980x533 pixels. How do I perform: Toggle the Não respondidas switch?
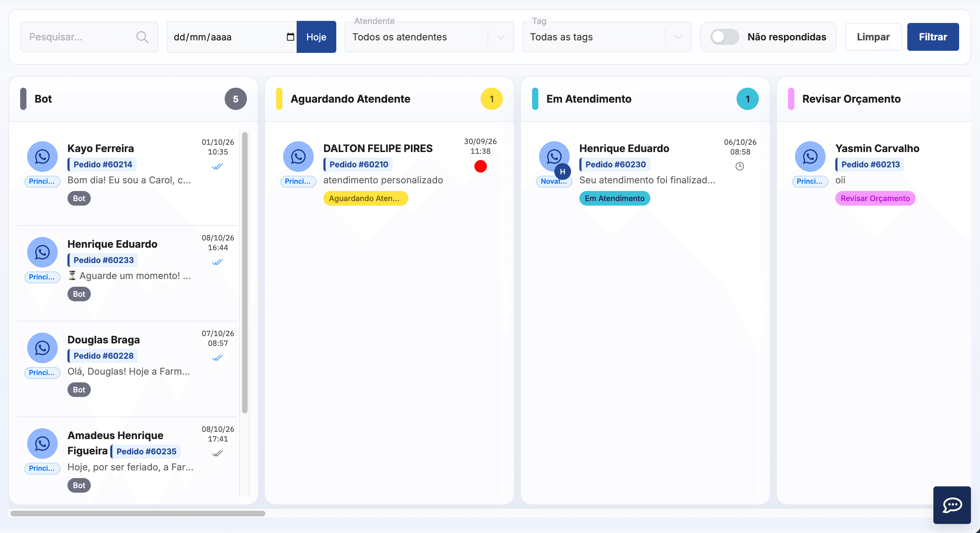[724, 37]
